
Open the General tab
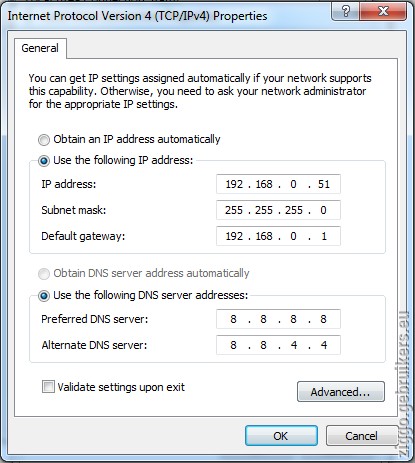(x=40, y=48)
